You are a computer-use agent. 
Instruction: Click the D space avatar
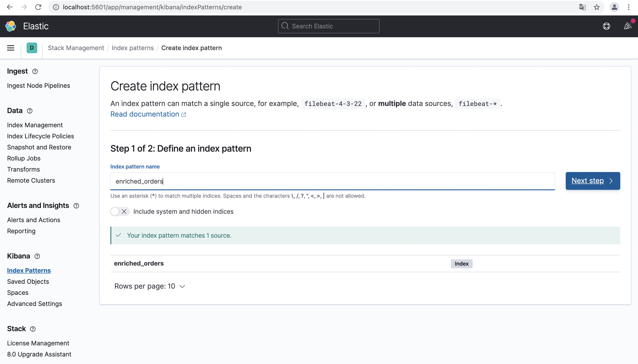click(32, 48)
